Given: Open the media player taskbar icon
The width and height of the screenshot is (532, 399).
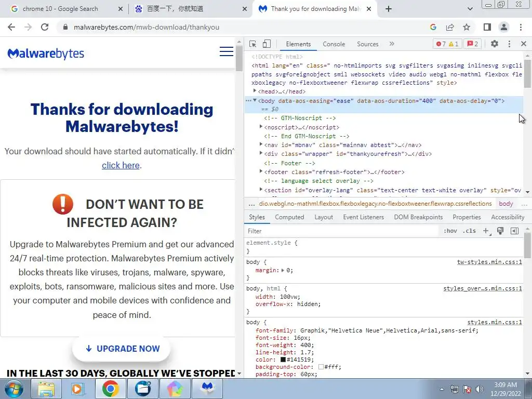Looking at the screenshot, I should (x=78, y=389).
